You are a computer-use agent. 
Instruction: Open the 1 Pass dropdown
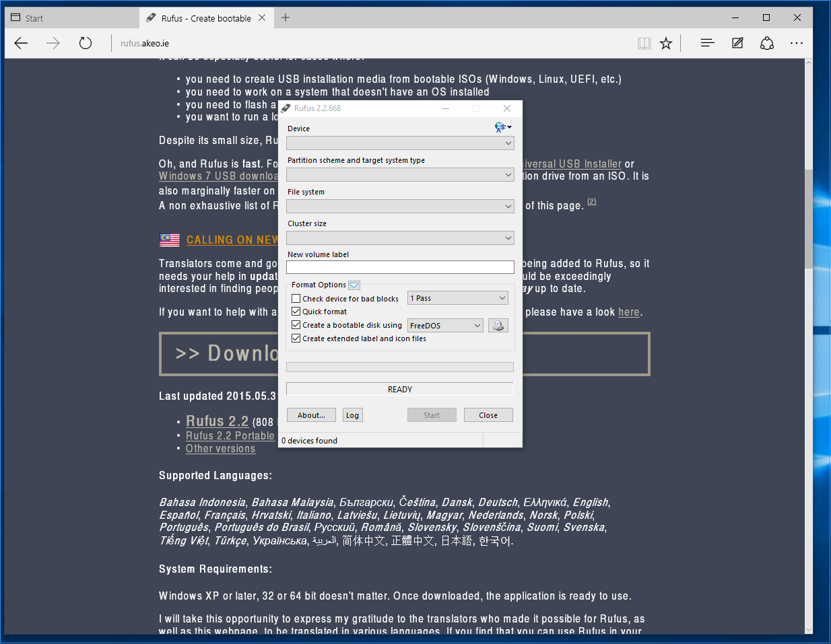pos(458,298)
